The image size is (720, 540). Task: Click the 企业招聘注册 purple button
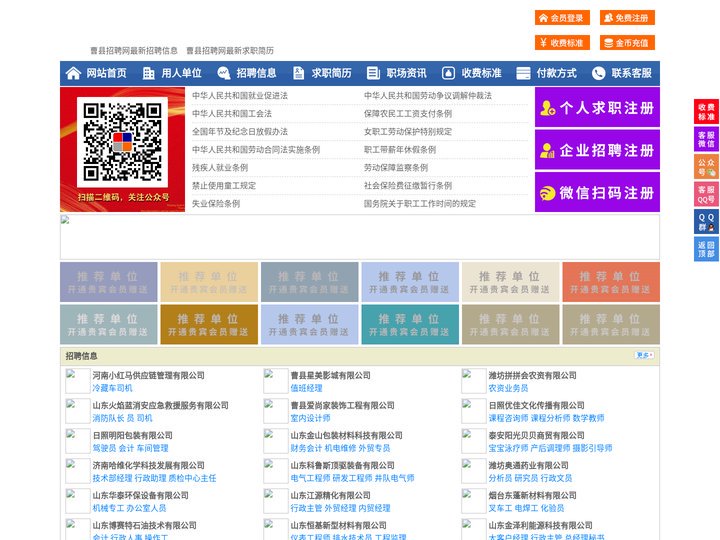pos(597,150)
